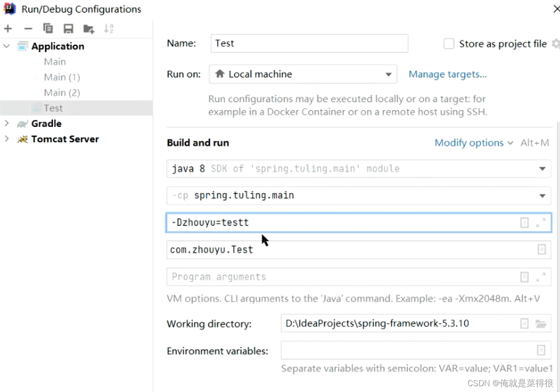Image resolution: width=560 pixels, height=392 pixels.
Task: Open the Manage targets link
Action: tap(448, 74)
